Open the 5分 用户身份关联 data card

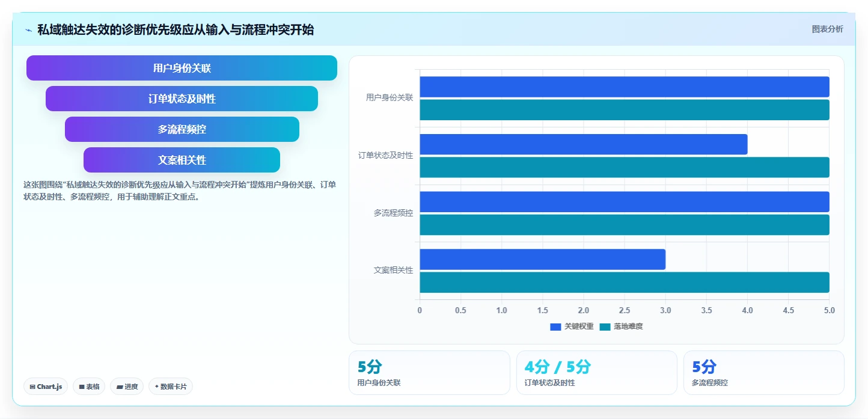[x=429, y=373]
